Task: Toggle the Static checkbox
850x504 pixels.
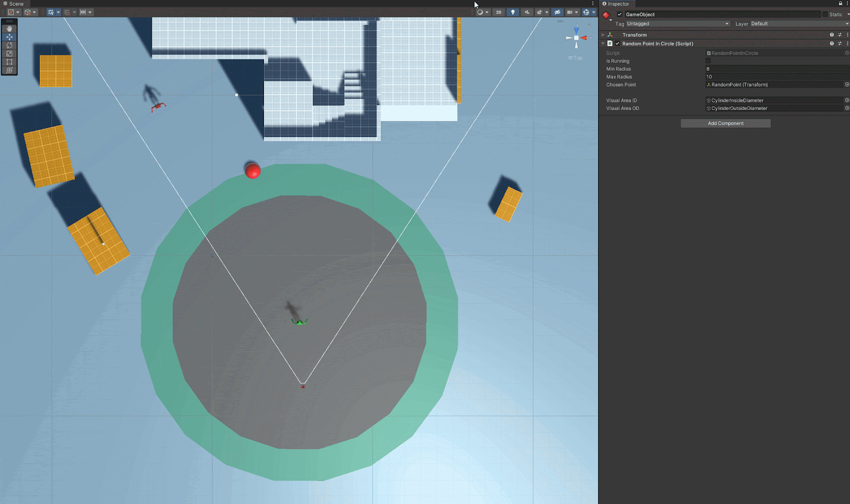Action: point(825,14)
